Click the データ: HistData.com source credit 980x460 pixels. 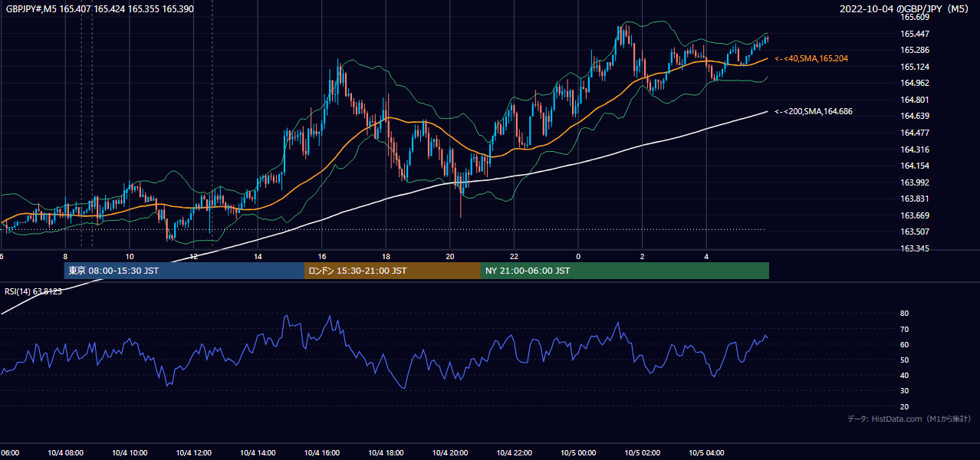pyautogui.click(x=909, y=419)
